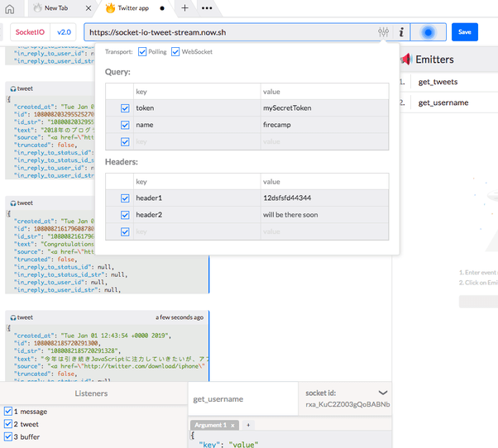The height and width of the screenshot is (448, 498).
Task: Open the info icon in URL bar
Action: pyautogui.click(x=401, y=32)
